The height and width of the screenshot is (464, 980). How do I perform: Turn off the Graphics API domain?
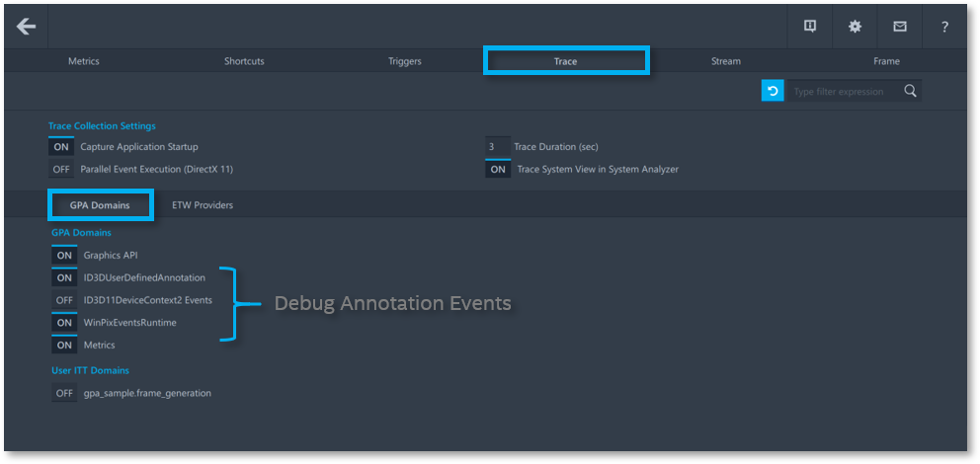(x=64, y=255)
